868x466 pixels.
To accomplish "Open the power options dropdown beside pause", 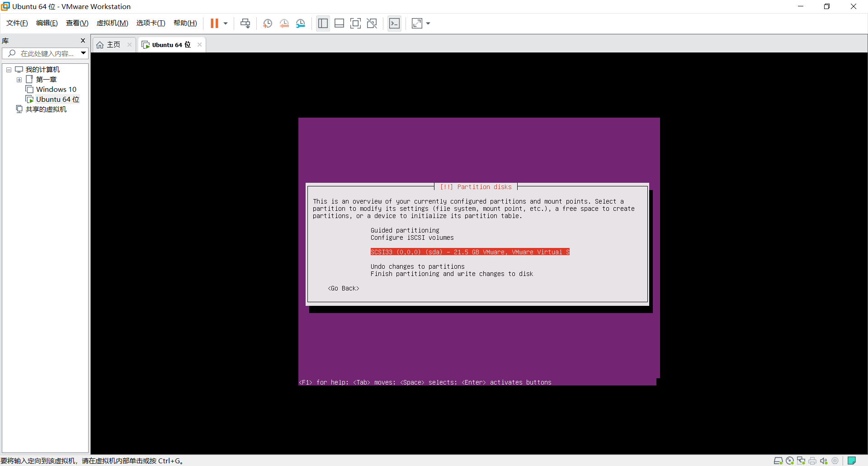I will [x=226, y=24].
